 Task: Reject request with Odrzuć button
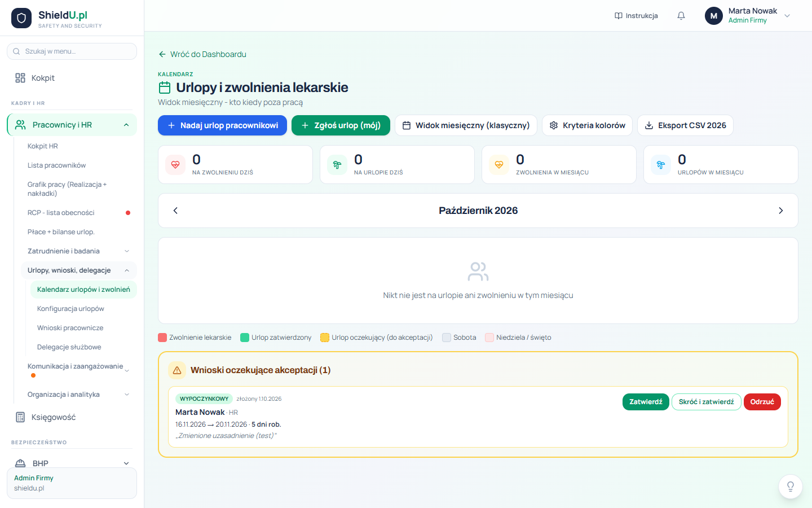762,402
